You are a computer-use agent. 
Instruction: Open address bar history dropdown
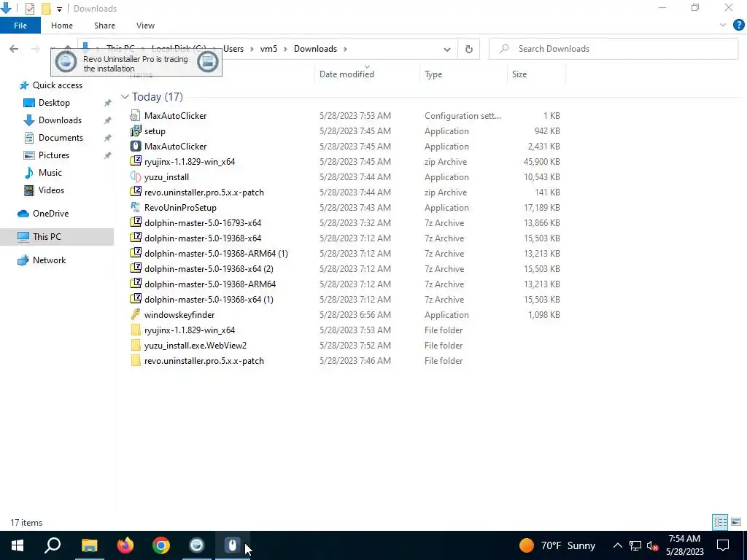click(447, 49)
